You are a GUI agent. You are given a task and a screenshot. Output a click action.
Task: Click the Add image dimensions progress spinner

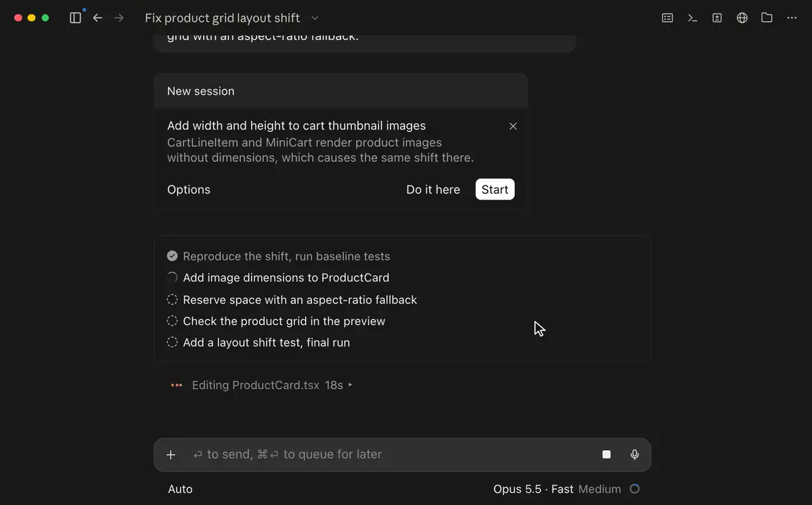(173, 278)
